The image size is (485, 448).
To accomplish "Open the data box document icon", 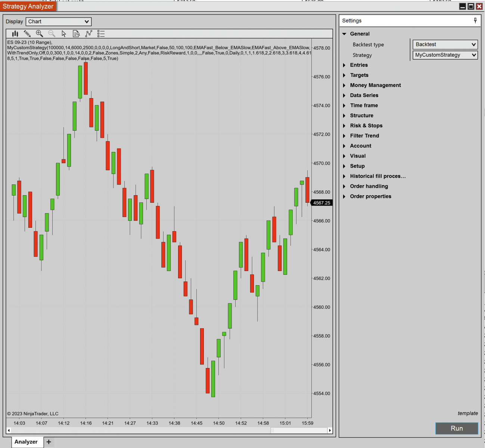I will click(76, 34).
